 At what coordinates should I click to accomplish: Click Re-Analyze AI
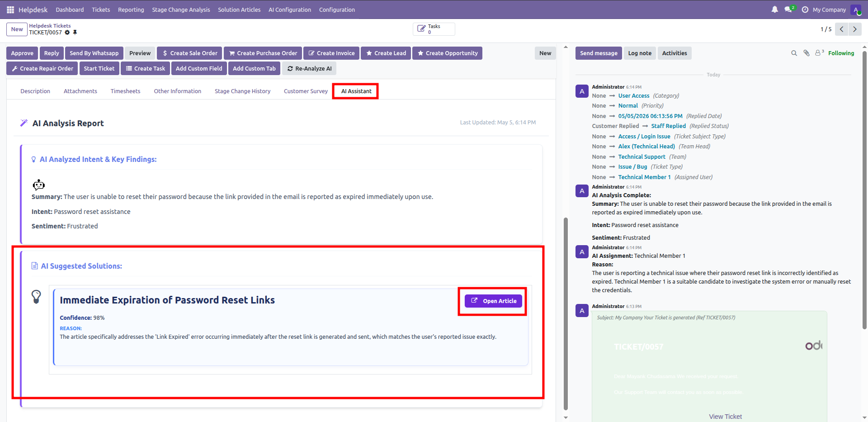pyautogui.click(x=309, y=69)
